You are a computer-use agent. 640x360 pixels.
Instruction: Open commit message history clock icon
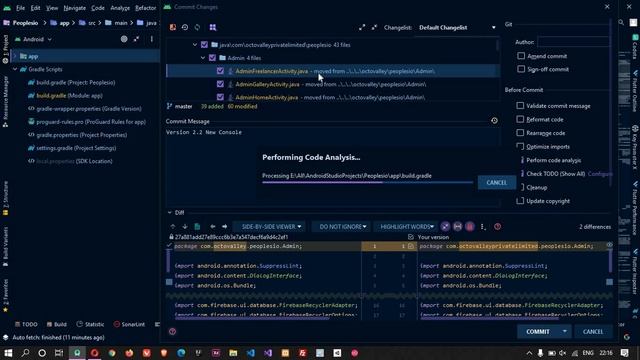[494, 121]
